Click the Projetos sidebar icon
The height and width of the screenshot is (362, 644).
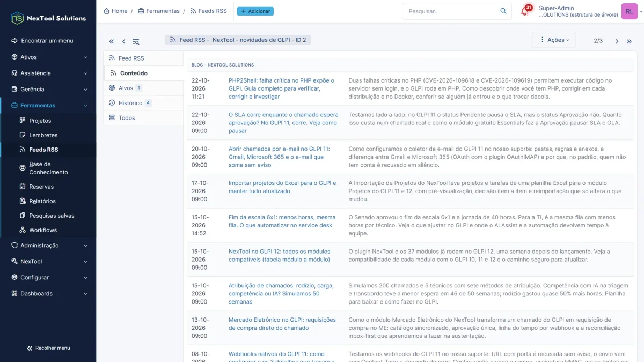pyautogui.click(x=23, y=121)
